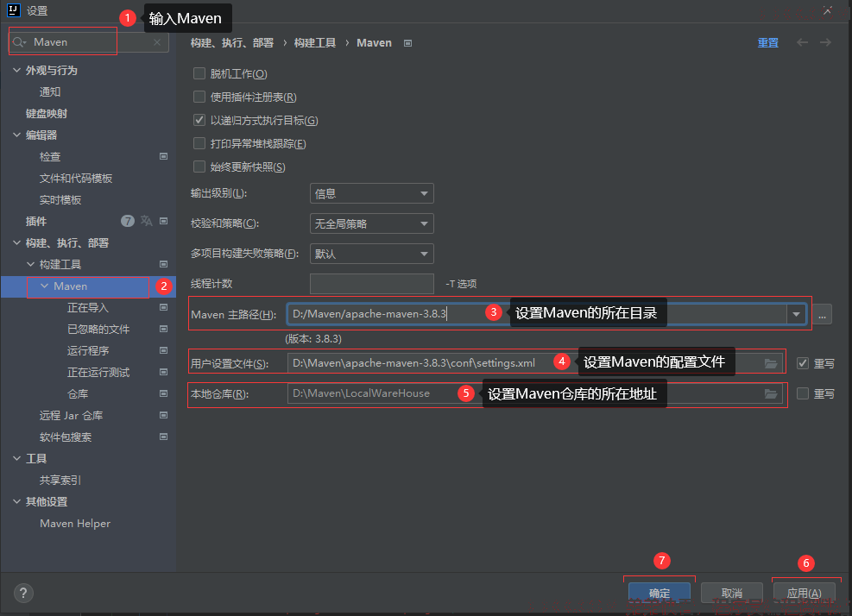Enable 始终更新快照 checkbox
Screen dimensions: 852x616
[199, 167]
